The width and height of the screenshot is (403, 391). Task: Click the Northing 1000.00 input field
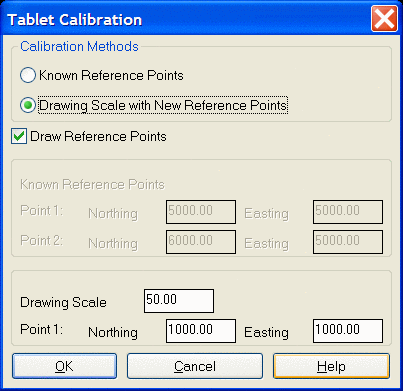[x=201, y=331]
